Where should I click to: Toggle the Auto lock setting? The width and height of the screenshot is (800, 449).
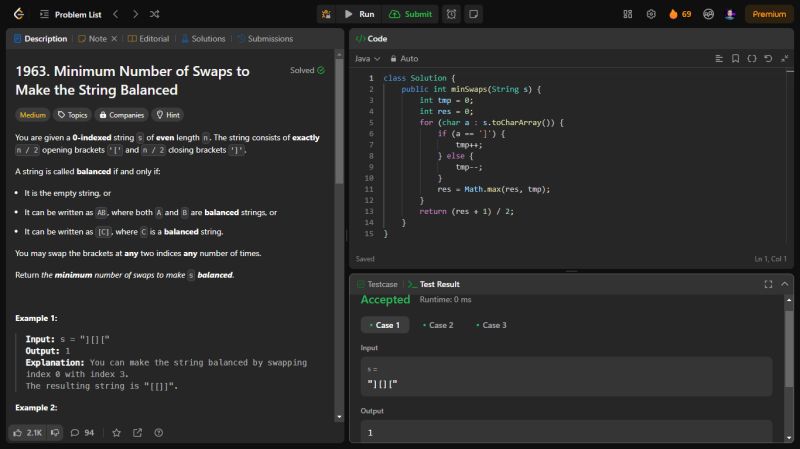(x=404, y=59)
